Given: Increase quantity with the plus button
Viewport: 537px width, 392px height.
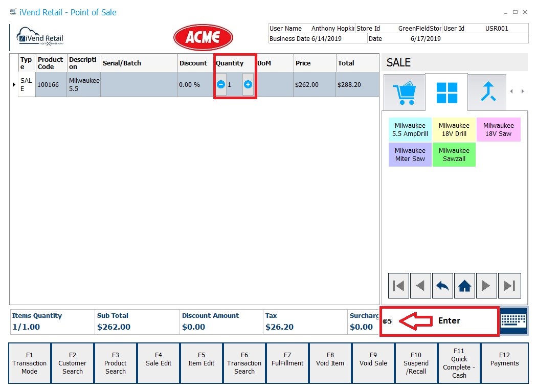Looking at the screenshot, I should (x=248, y=84).
